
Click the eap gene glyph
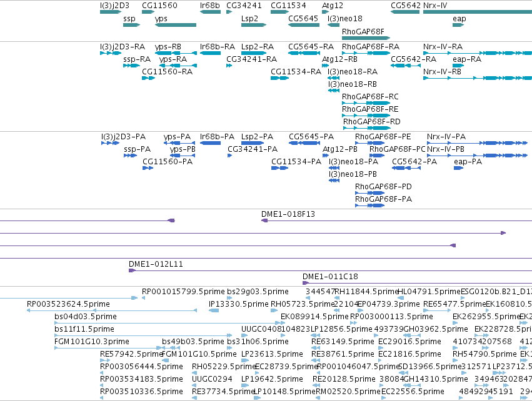pos(458,25)
